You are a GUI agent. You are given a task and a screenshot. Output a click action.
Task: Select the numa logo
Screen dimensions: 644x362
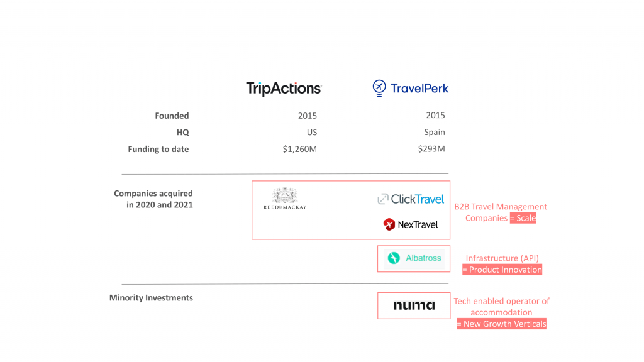coord(414,305)
